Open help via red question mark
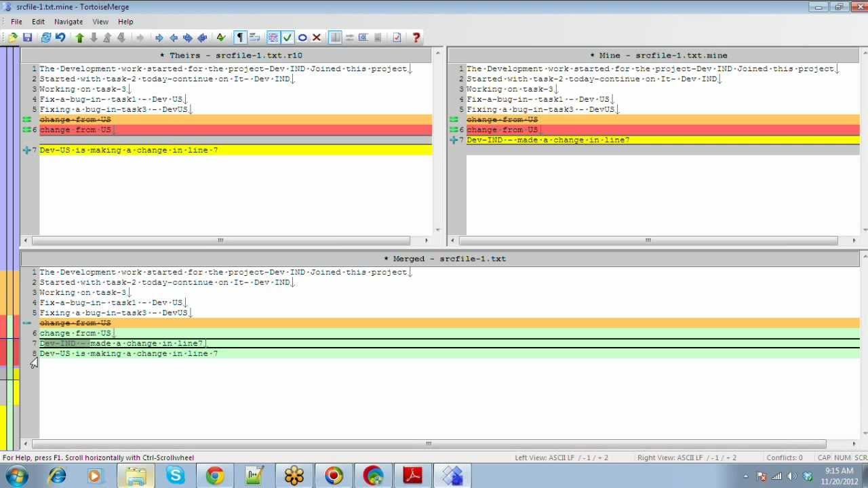This screenshot has height=488, width=868. [x=416, y=38]
